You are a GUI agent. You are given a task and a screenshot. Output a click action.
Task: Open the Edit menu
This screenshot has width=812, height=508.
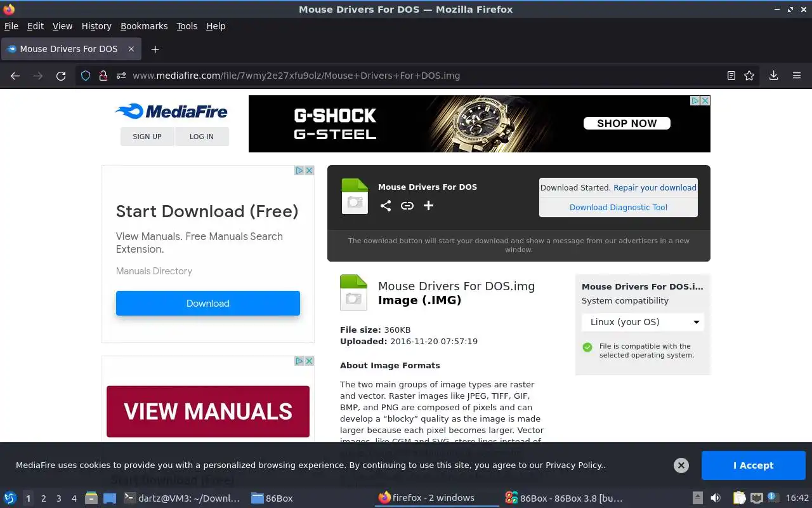click(36, 26)
